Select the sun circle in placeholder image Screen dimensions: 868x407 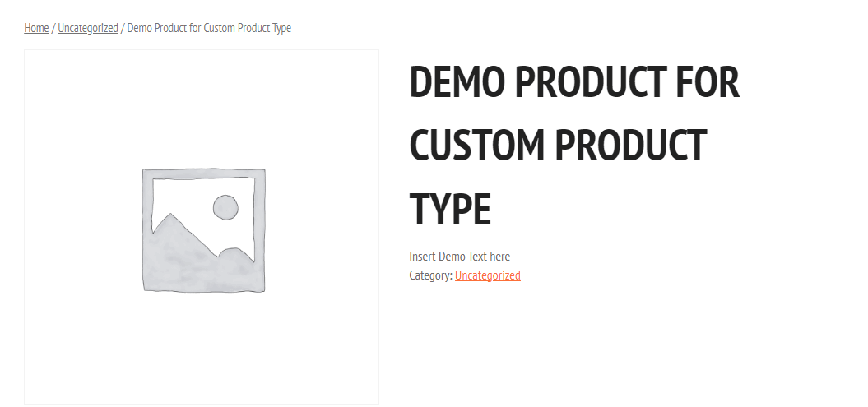pos(226,207)
